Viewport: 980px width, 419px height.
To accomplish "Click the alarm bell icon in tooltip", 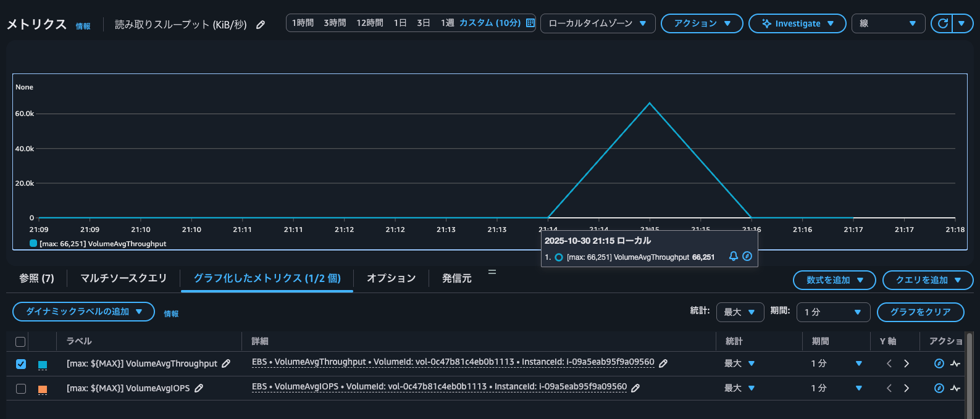I will 734,256.
